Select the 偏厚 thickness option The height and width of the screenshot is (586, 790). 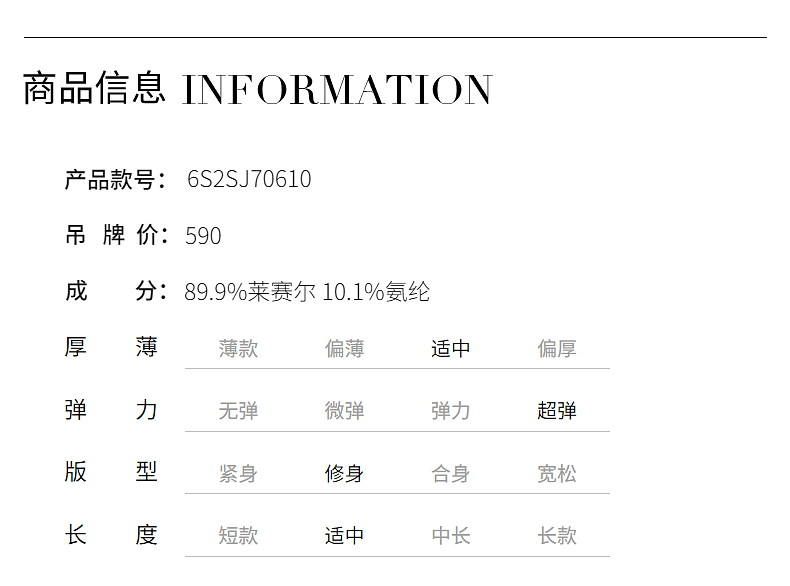556,349
